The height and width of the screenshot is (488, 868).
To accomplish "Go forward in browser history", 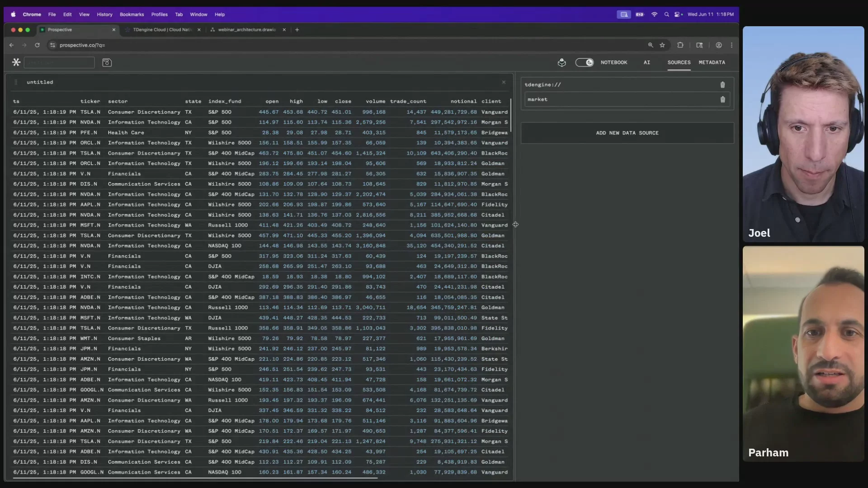I will (x=24, y=45).
